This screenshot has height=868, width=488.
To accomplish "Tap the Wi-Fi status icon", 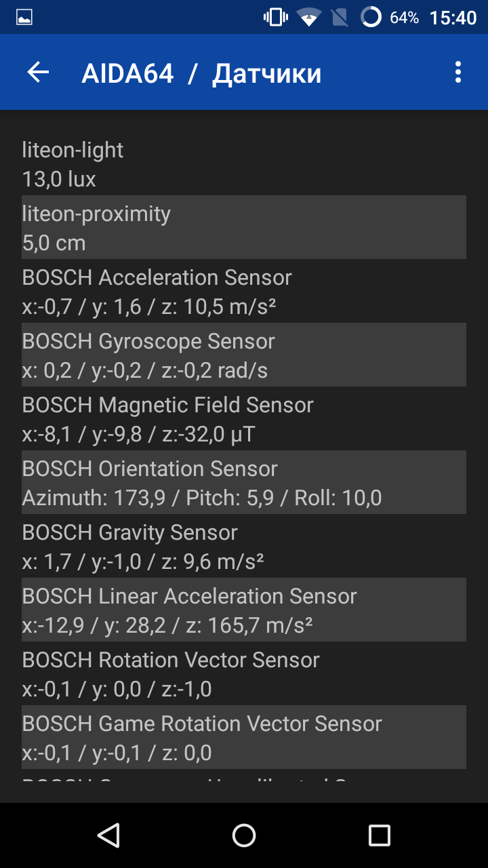I will click(310, 18).
